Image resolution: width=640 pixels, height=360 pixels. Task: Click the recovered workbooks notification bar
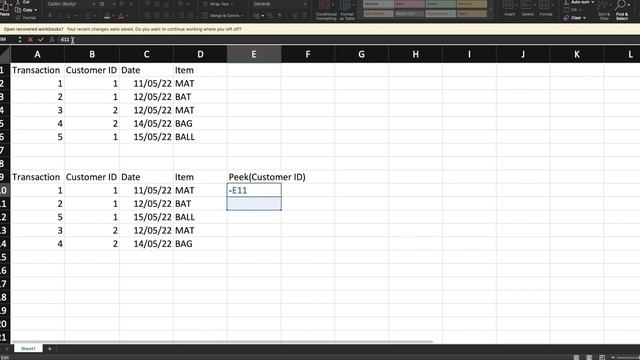point(320,29)
